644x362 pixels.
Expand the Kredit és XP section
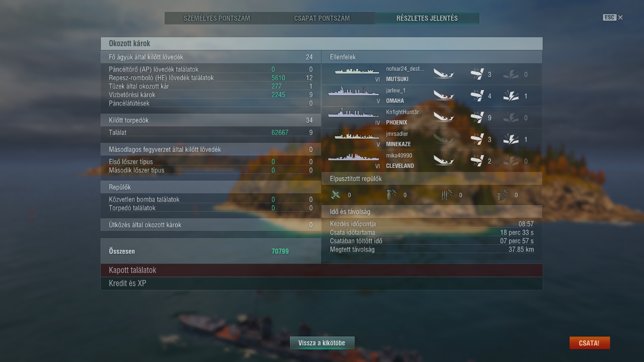pyautogui.click(x=322, y=283)
